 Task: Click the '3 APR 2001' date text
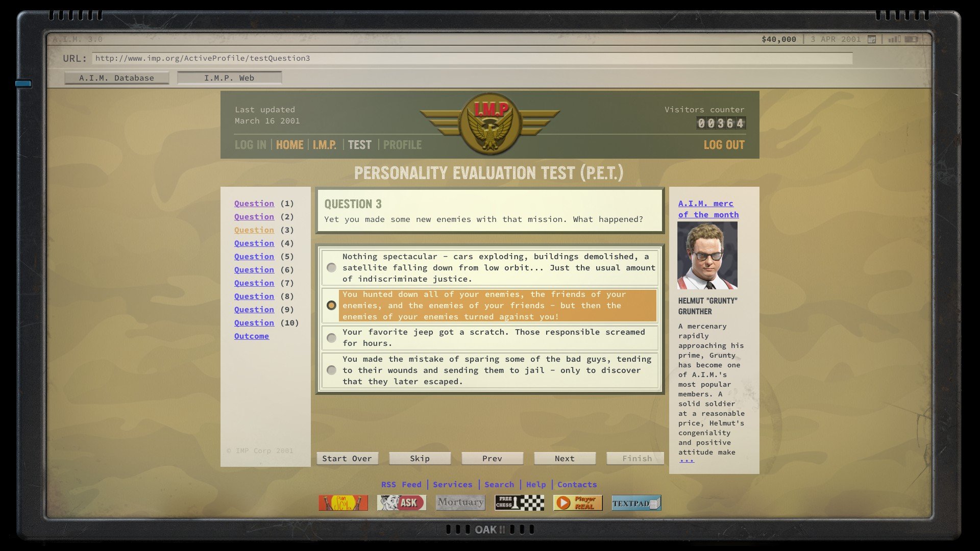(836, 39)
